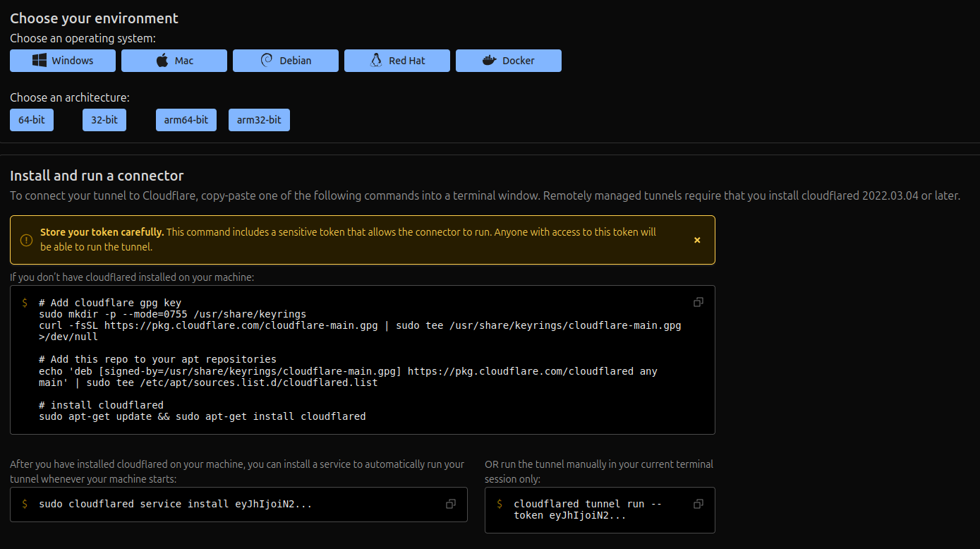The image size is (980, 549).
Task: Choose Mac as the operating system
Action: (174, 61)
